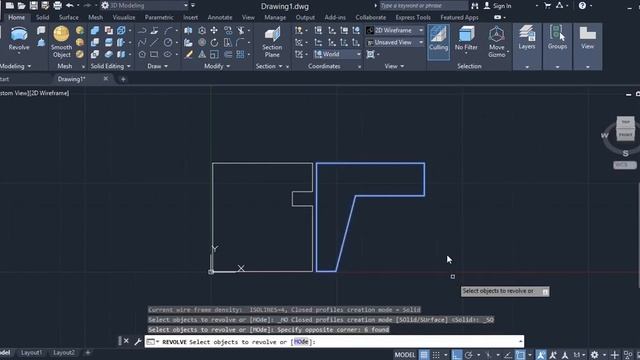Toggle object snap in status bar
The width and height of the screenshot is (640, 360).
[520, 355]
